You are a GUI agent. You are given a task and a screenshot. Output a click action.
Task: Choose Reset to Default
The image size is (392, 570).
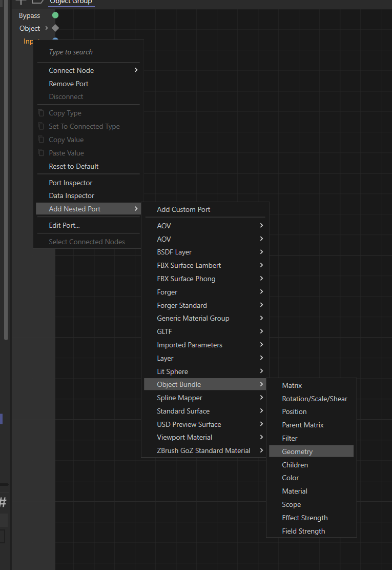[x=74, y=166]
